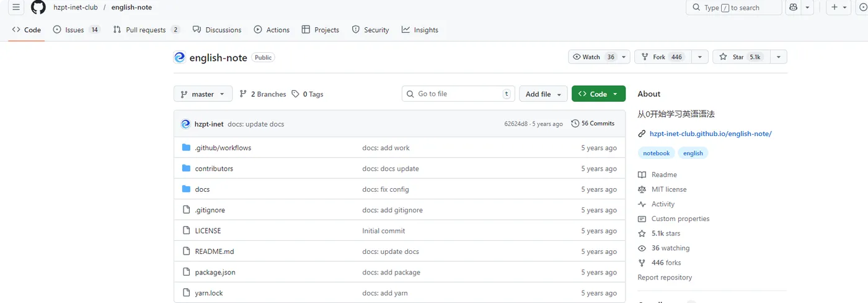Click the Go to file search field
The height and width of the screenshot is (303, 868).
pos(459,94)
